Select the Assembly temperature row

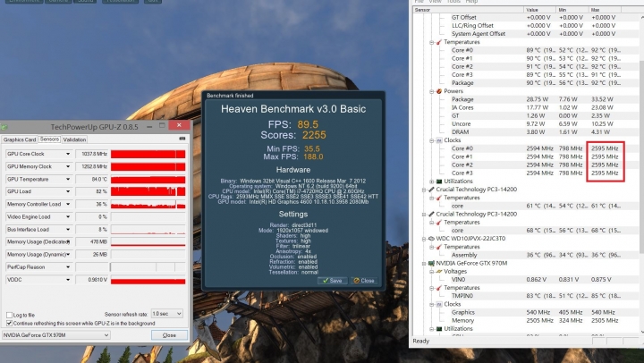coord(526,255)
